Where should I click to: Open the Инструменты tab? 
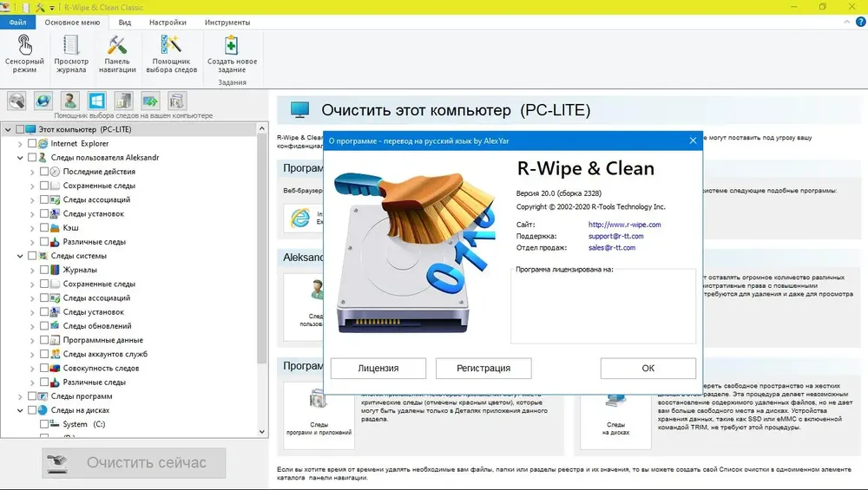[227, 23]
